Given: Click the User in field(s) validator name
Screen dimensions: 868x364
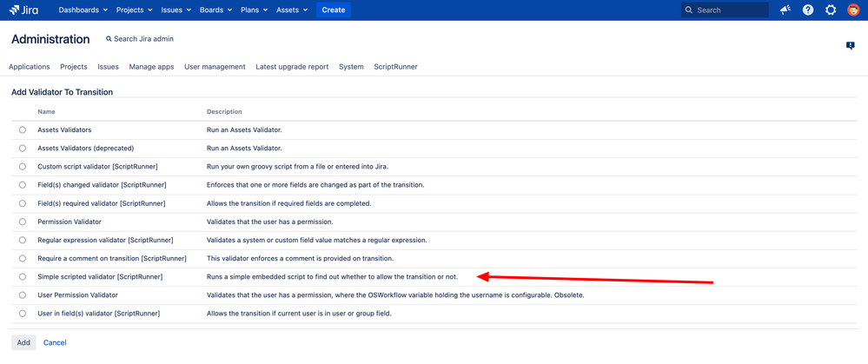Looking at the screenshot, I should pyautogui.click(x=99, y=313).
